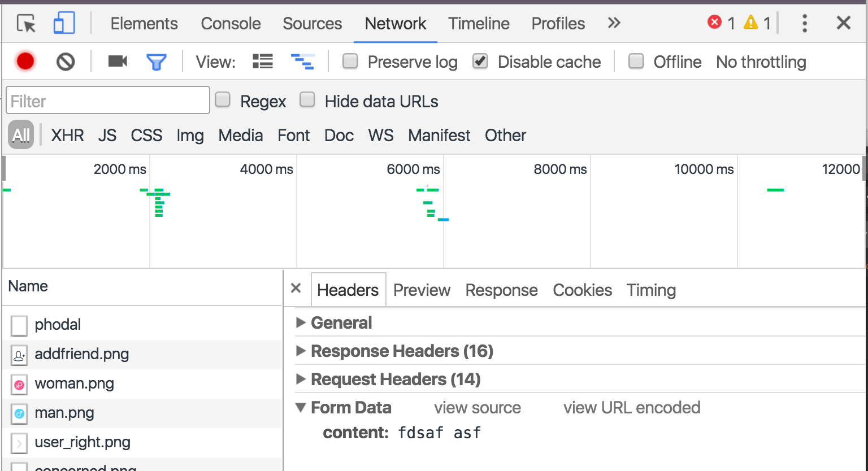
Task: Enable the Preserve log checkbox
Action: (x=350, y=61)
